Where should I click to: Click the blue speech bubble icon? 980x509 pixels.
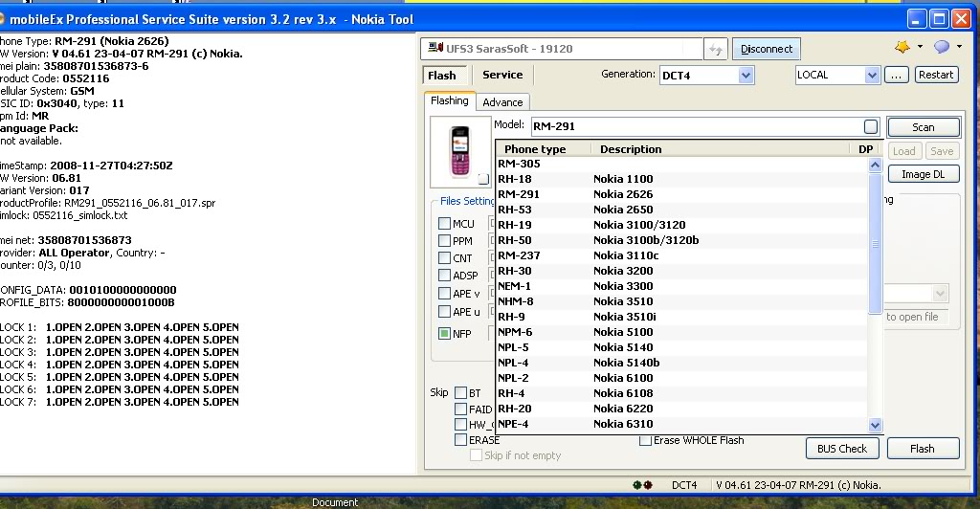pos(942,47)
